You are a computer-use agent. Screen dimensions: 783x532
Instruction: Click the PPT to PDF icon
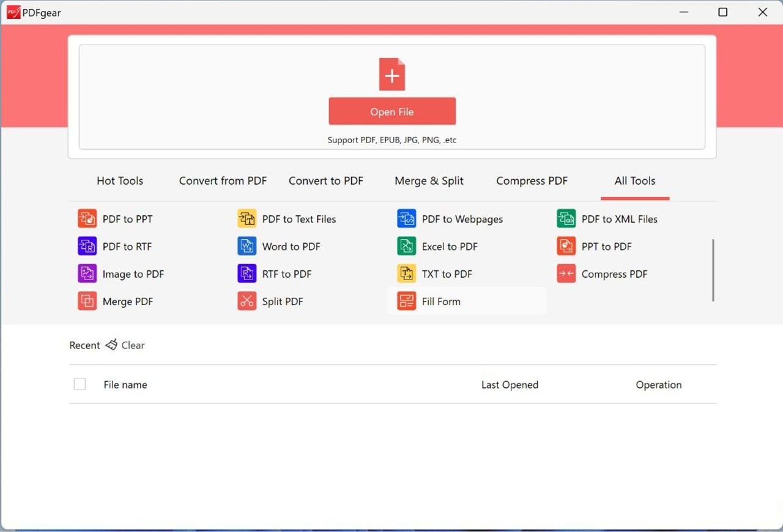pos(566,246)
